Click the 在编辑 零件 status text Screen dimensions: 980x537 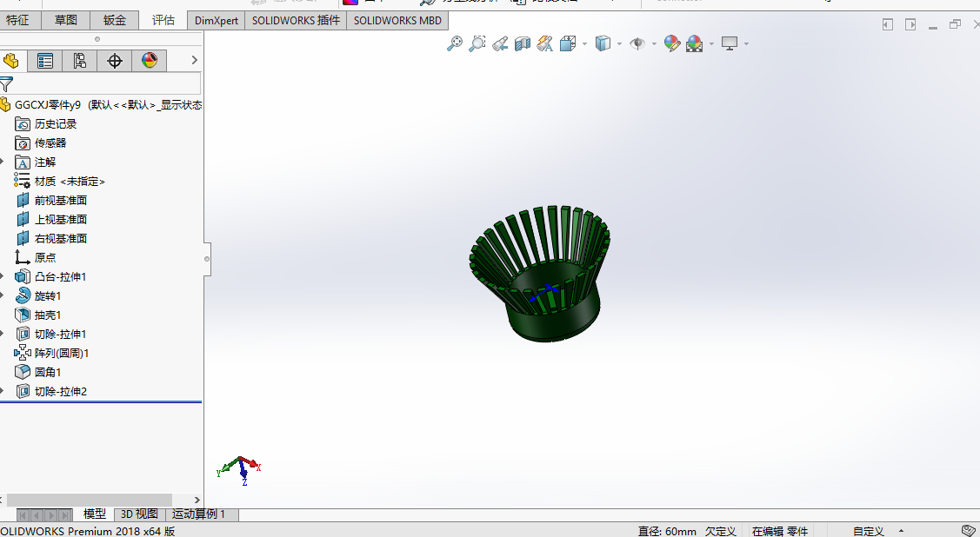[780, 531]
